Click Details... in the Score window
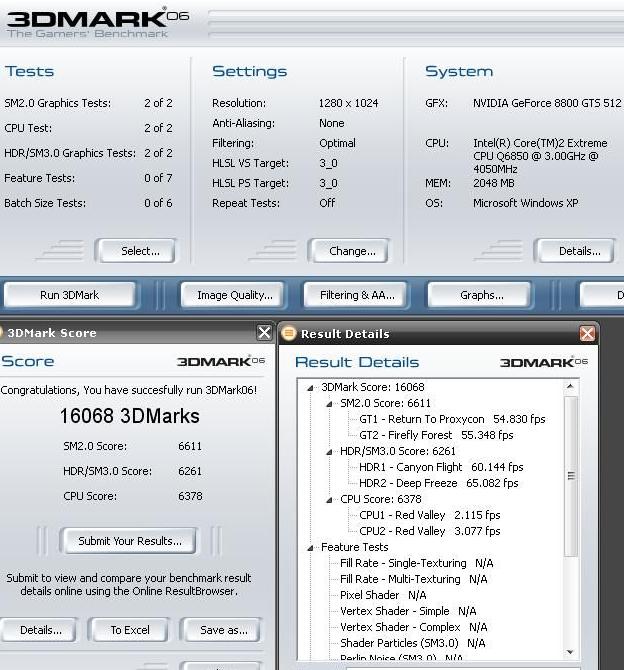Image resolution: width=624 pixels, height=670 pixels. tap(39, 630)
